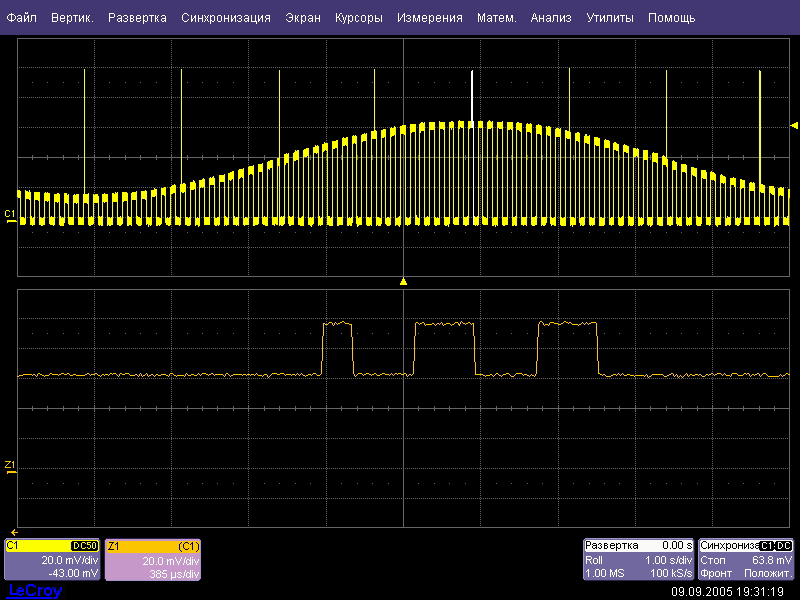Open the Развертка menu

point(137,18)
